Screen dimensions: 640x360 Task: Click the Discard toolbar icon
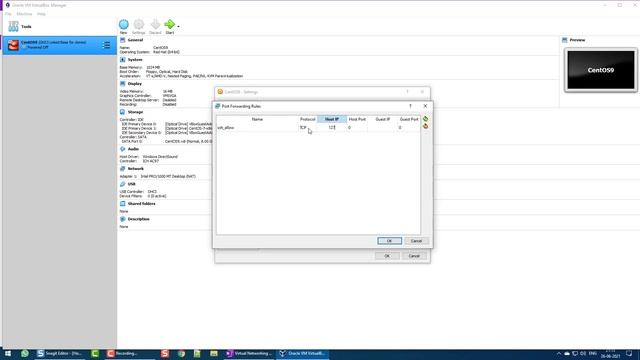point(155,27)
